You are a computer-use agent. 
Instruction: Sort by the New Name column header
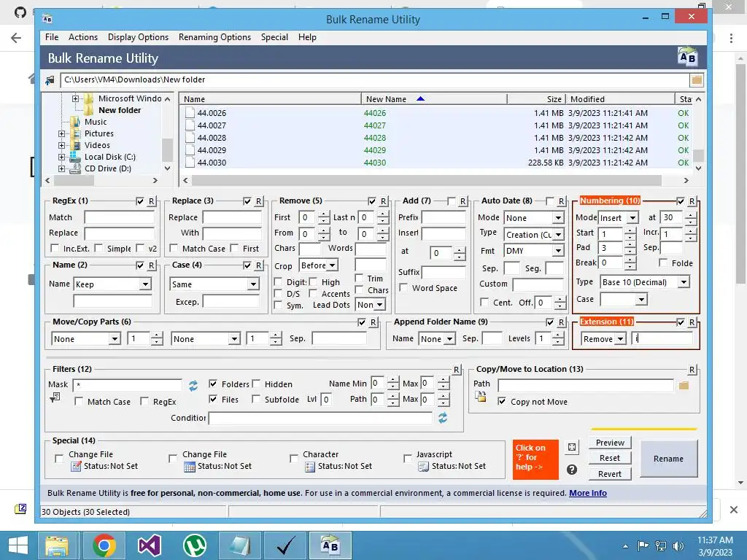(x=434, y=99)
